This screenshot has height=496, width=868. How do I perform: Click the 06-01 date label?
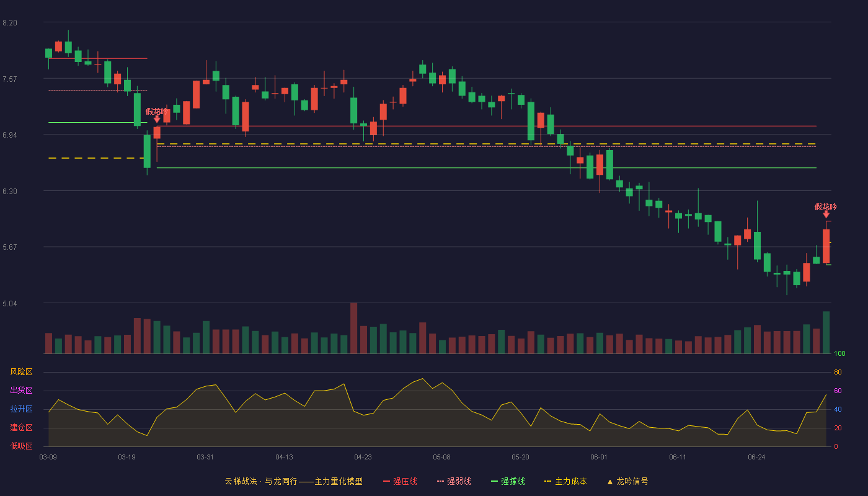(599, 457)
